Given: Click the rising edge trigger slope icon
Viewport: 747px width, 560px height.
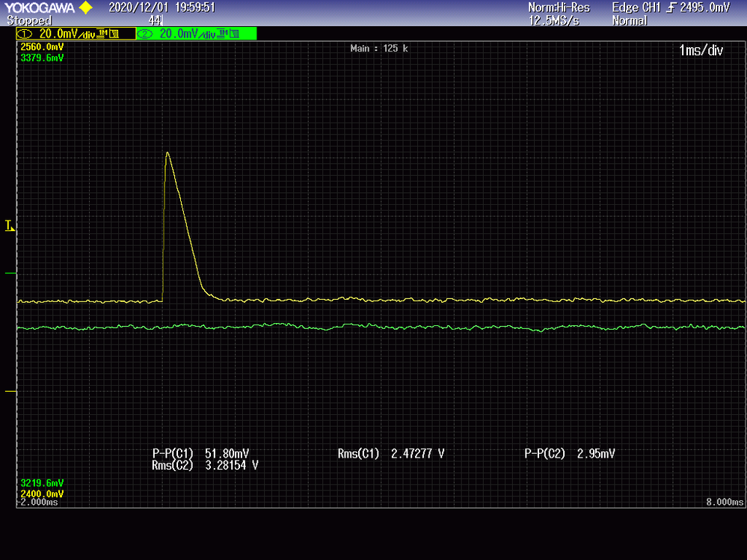Looking at the screenshot, I should point(671,8).
